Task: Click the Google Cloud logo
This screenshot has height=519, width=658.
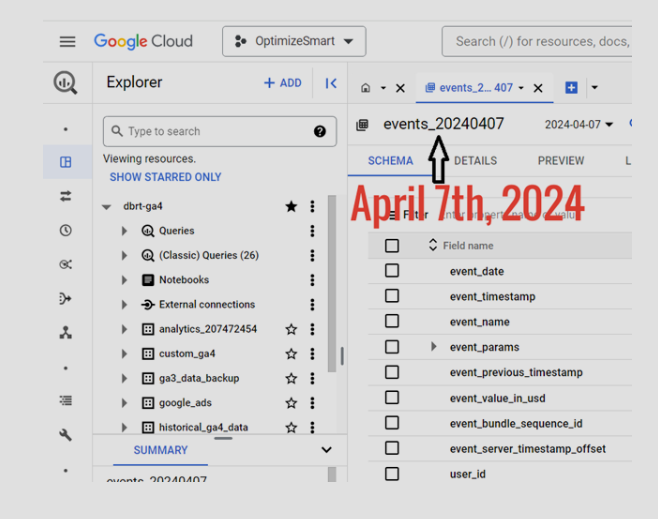Action: [143, 41]
